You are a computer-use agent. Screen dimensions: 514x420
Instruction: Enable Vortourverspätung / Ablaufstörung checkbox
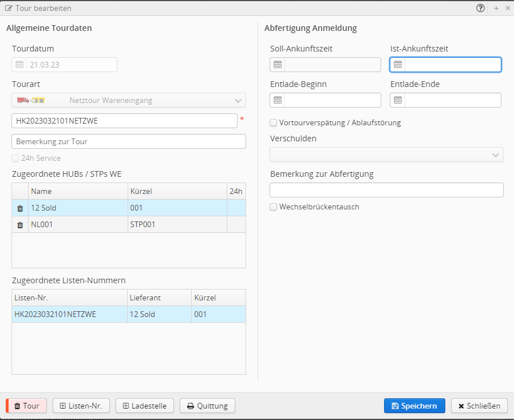pyautogui.click(x=274, y=123)
